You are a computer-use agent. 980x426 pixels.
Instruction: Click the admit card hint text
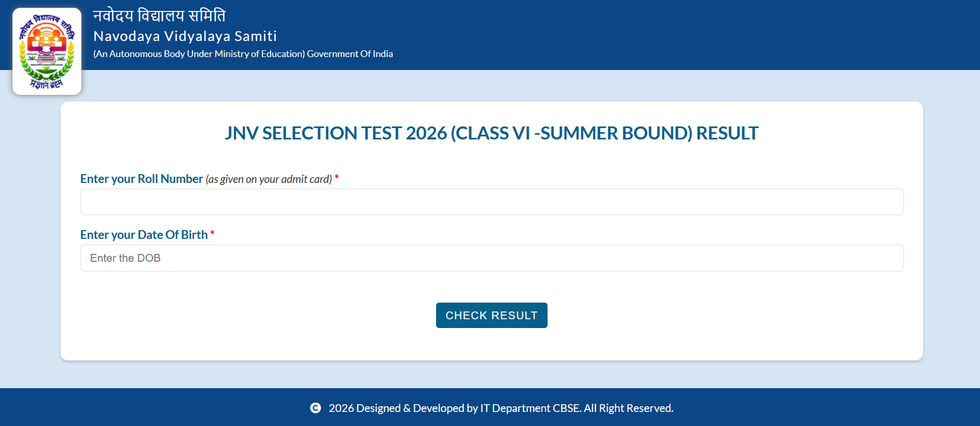pos(269,179)
